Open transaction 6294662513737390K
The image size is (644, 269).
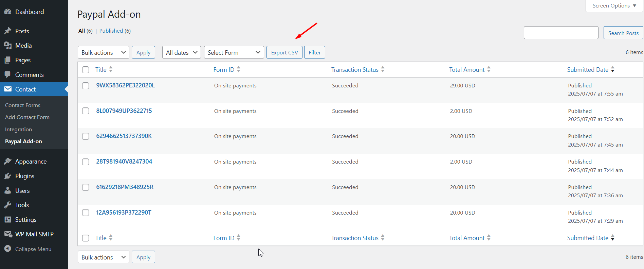[x=124, y=136]
